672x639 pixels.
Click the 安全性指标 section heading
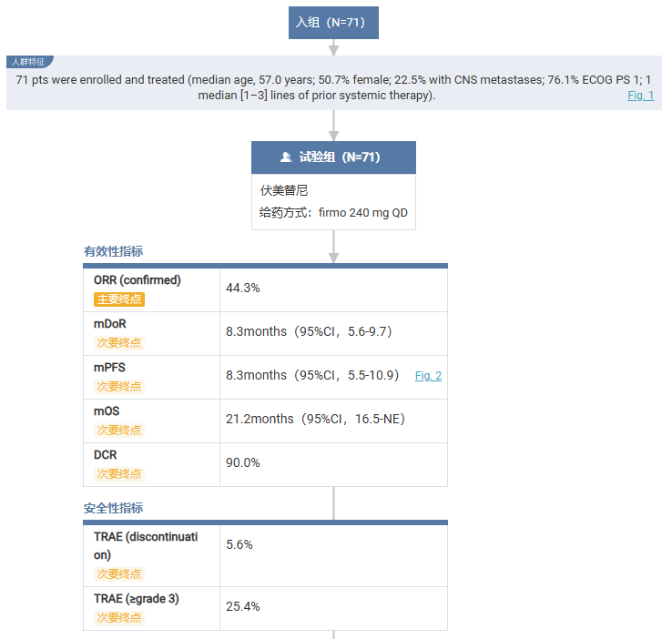[113, 508]
